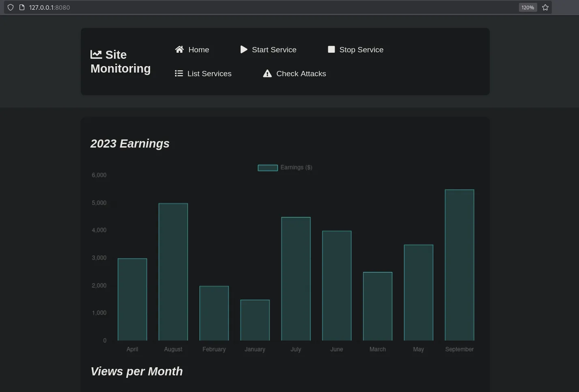
Task: Click the chart line logo icon
Action: 96,54
